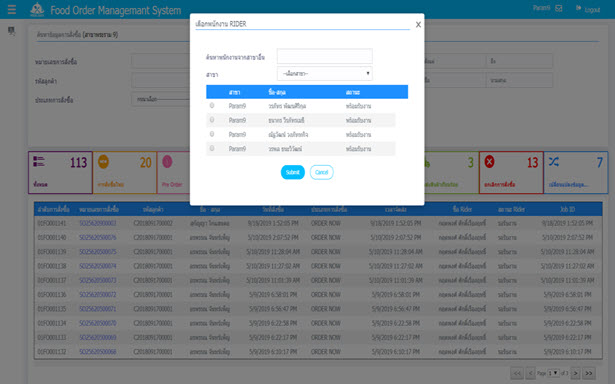Open the left sidebar menu icon
The image size is (615, 384).
(11, 31)
